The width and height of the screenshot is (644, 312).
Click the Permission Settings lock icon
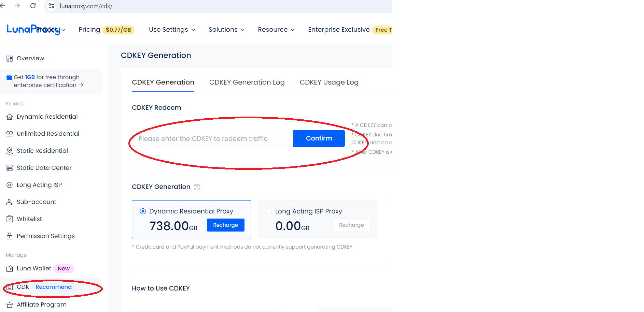(10, 236)
